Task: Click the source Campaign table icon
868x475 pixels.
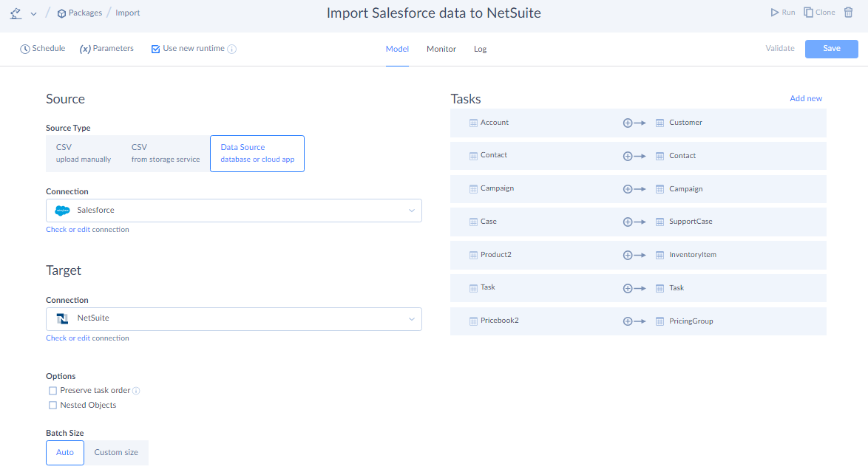Action: point(473,189)
